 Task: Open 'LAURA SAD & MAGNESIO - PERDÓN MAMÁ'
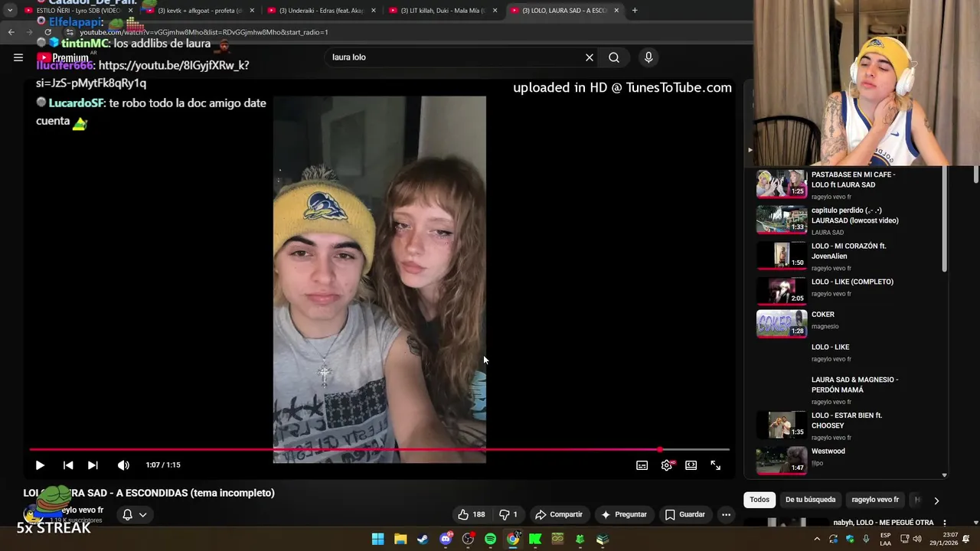[x=854, y=385]
